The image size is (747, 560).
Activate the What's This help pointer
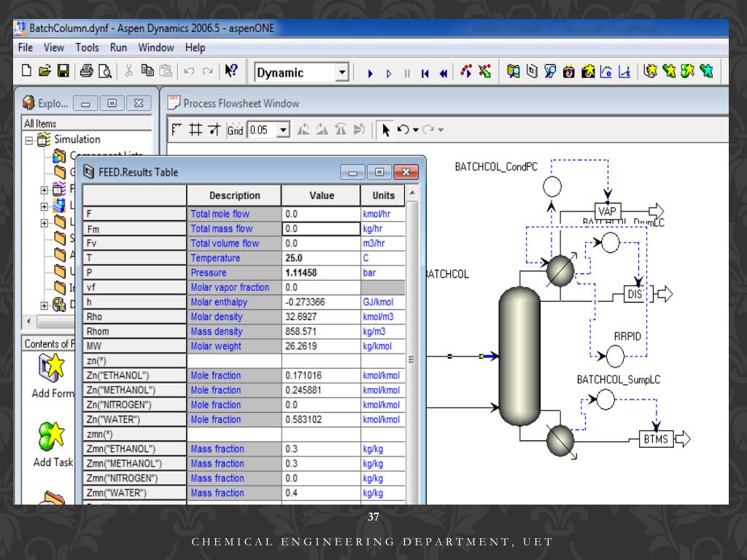(231, 71)
